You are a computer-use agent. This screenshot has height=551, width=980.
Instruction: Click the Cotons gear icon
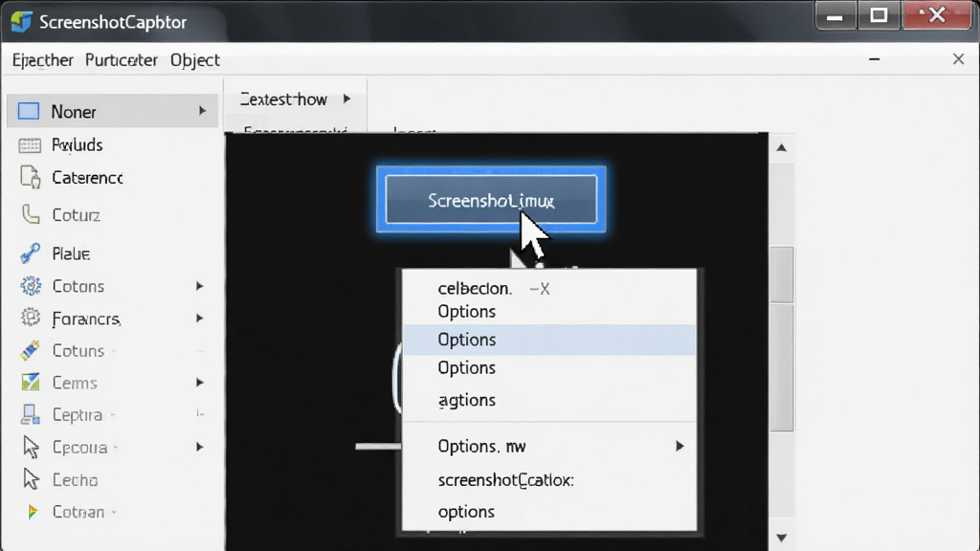point(30,286)
